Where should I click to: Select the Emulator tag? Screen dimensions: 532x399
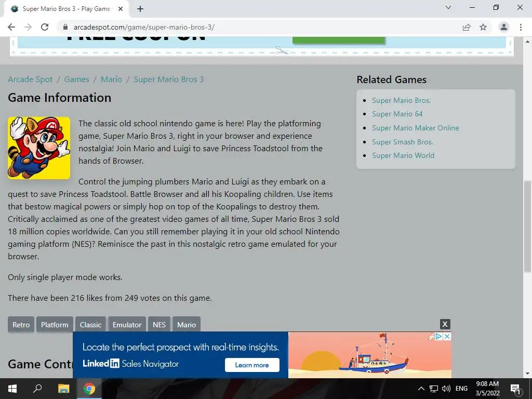(x=127, y=325)
